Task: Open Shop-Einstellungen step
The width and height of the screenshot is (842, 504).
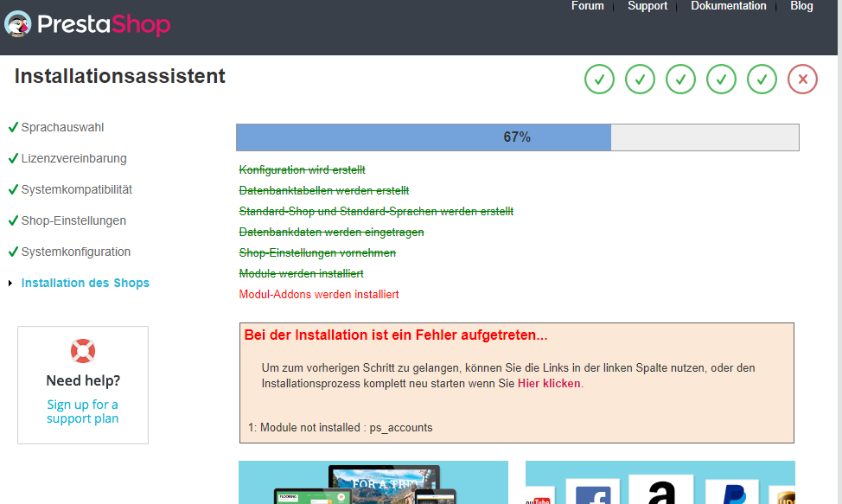Action: pyautogui.click(x=73, y=220)
